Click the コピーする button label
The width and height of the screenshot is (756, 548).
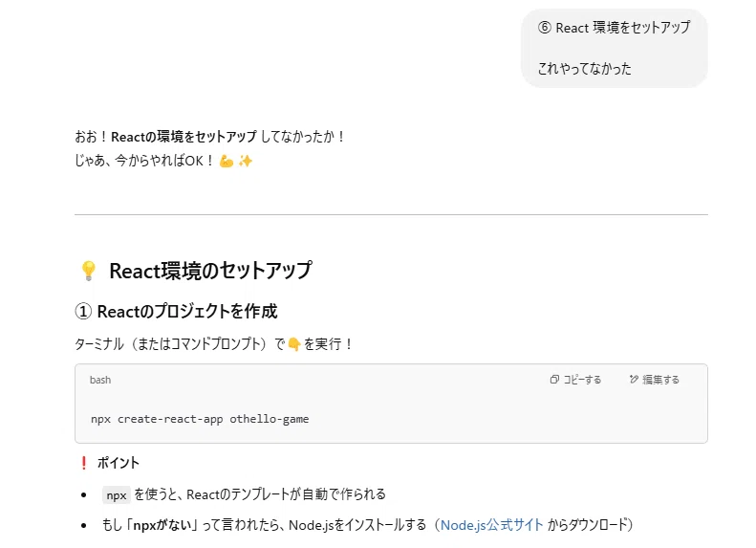pyautogui.click(x=582, y=380)
